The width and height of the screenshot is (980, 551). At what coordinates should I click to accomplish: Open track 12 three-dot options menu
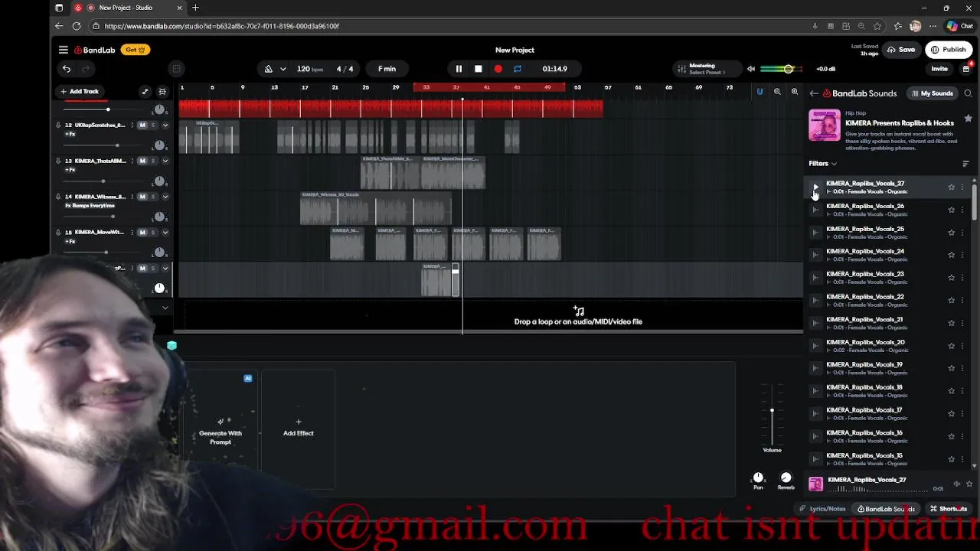tap(132, 125)
